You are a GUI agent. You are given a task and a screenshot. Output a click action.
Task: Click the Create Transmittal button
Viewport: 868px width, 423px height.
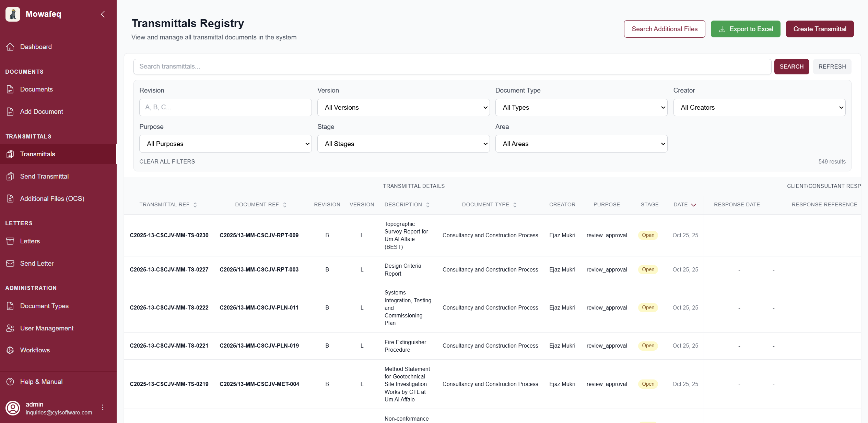pyautogui.click(x=820, y=29)
